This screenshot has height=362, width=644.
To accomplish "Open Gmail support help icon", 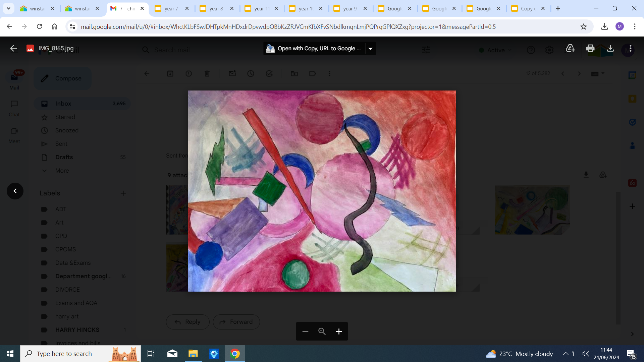I will click(x=531, y=50).
